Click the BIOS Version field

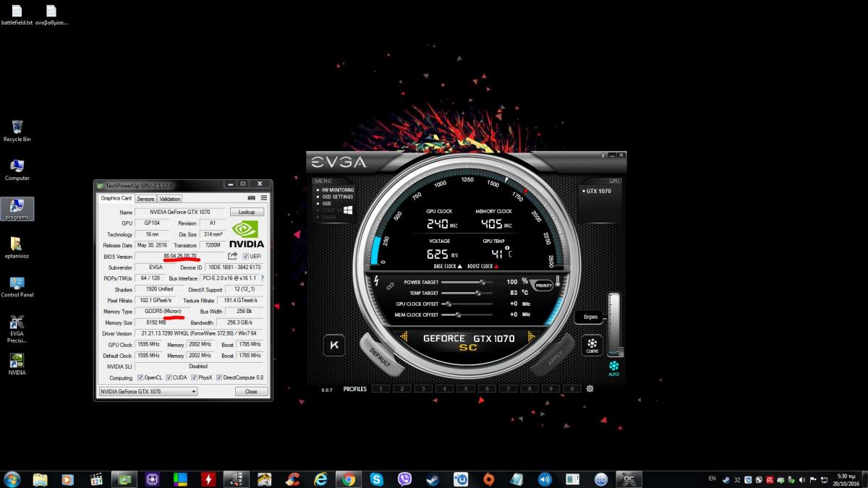click(180, 256)
